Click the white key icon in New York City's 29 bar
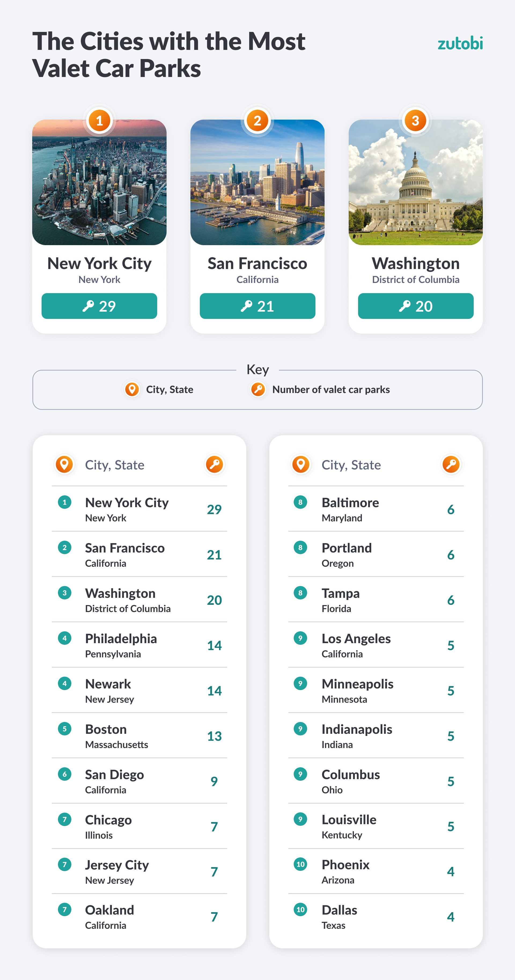This screenshot has height=980, width=515. click(x=88, y=306)
